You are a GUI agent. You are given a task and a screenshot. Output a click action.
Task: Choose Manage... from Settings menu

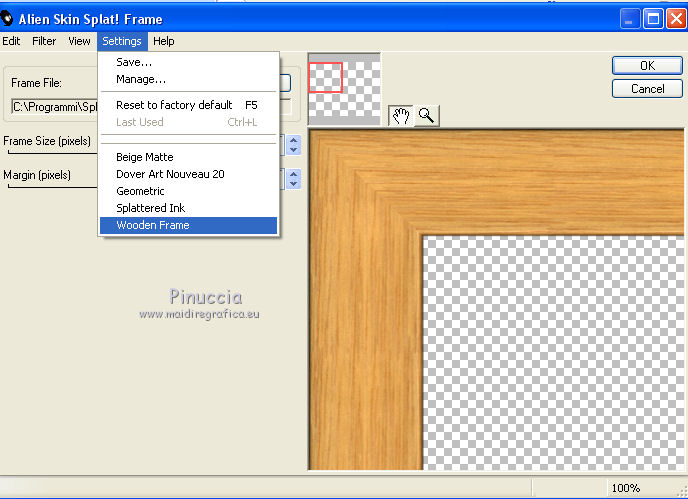pos(189,79)
